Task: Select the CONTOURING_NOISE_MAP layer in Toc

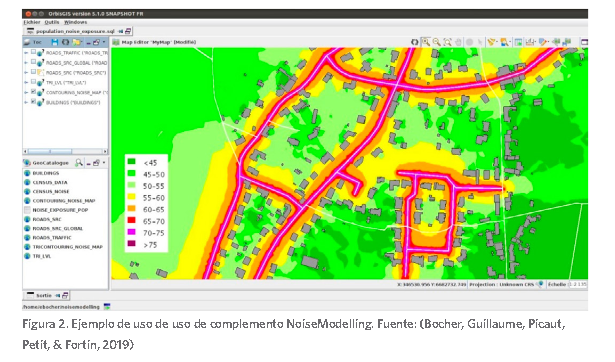Action: click(77, 93)
